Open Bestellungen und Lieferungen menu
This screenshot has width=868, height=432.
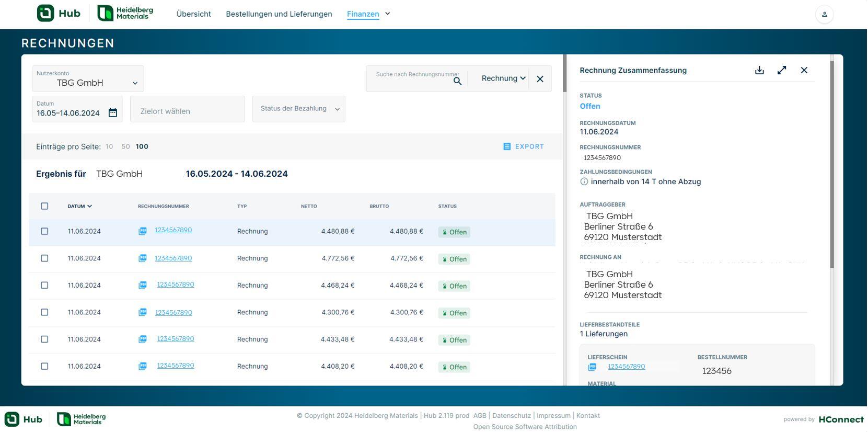click(279, 14)
